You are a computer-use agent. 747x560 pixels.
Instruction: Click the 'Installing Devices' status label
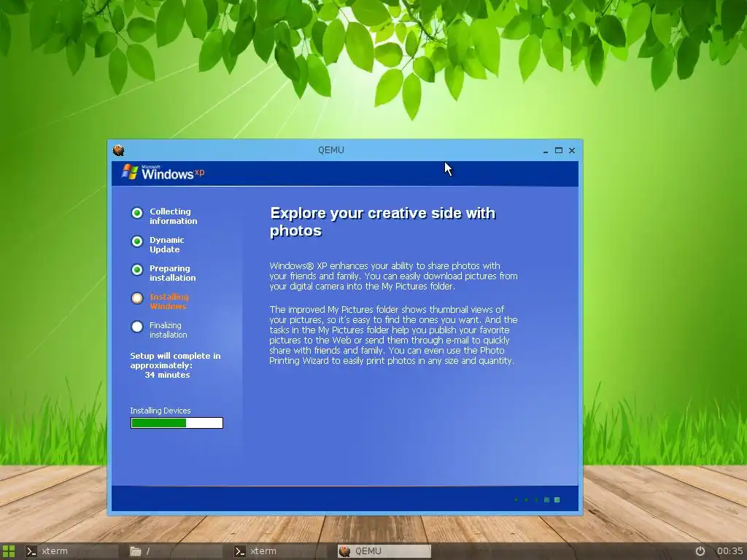click(x=160, y=411)
